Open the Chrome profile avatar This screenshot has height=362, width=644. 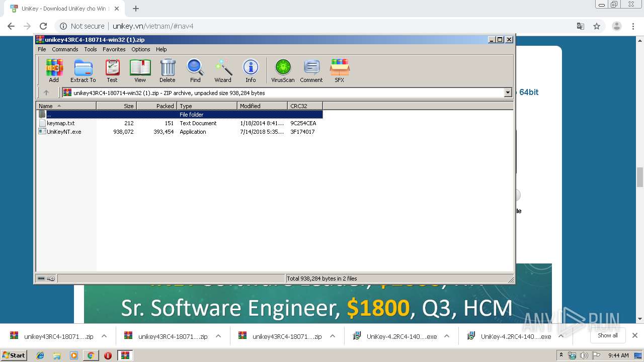[x=617, y=26]
